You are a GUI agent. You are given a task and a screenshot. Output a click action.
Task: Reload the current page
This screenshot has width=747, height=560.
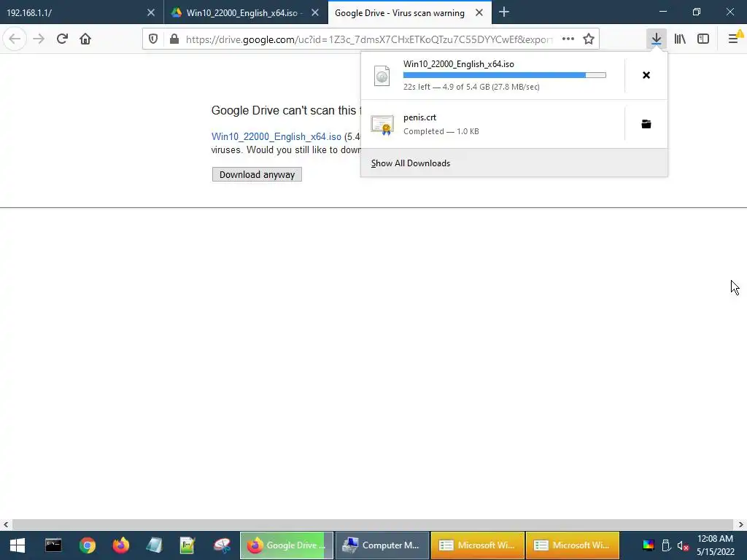(62, 39)
